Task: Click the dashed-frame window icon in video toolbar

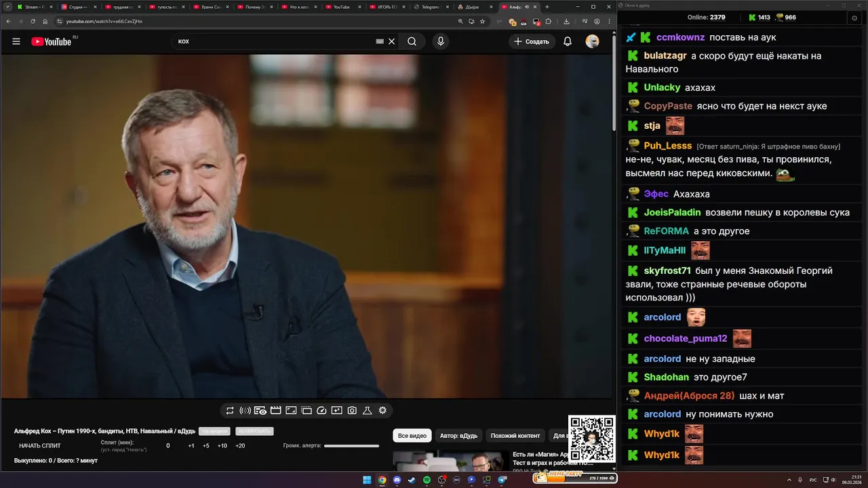Action: tap(307, 411)
